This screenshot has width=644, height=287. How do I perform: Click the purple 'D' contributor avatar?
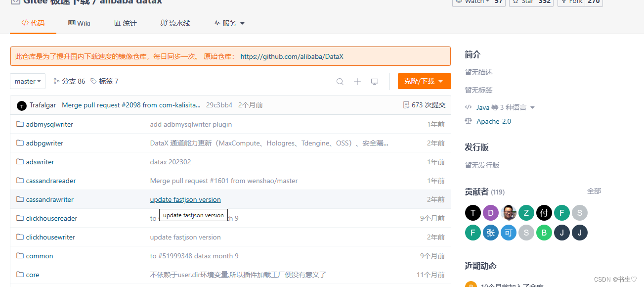tap(491, 213)
